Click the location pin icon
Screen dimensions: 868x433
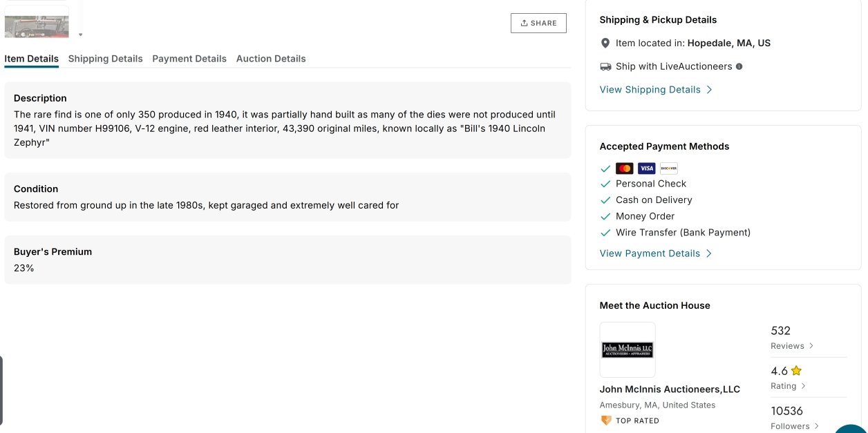point(605,44)
